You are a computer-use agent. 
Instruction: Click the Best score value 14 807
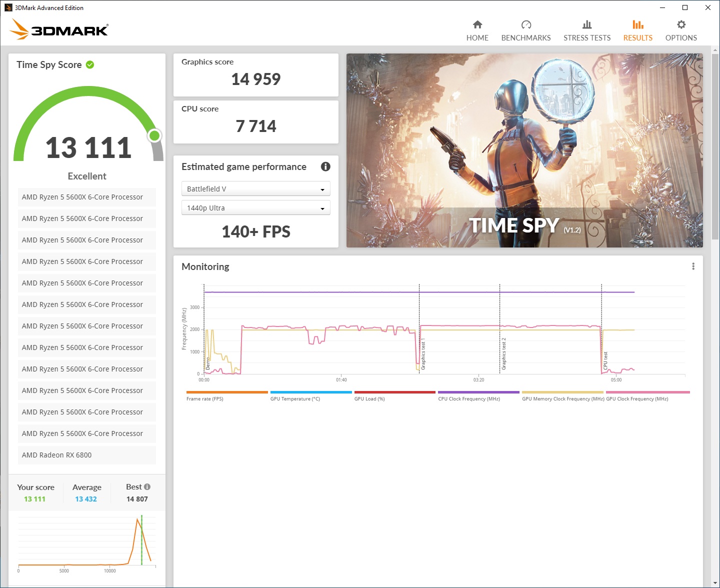tap(137, 499)
